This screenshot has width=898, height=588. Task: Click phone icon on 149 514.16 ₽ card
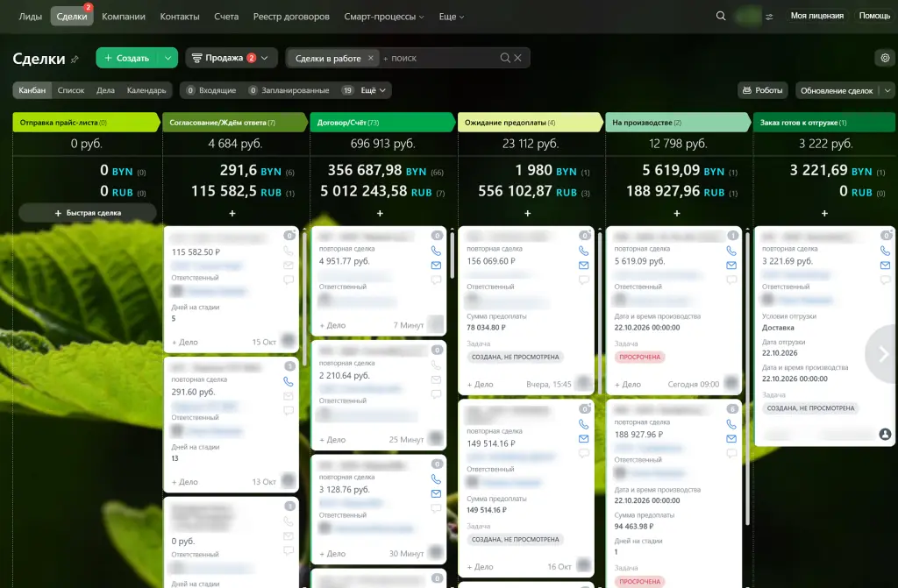[x=583, y=424]
